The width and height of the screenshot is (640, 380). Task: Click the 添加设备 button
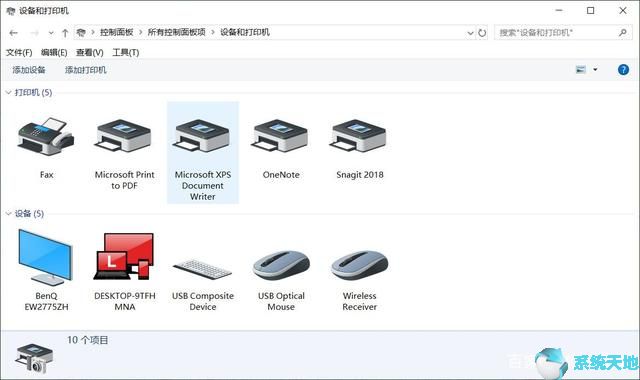[29, 70]
